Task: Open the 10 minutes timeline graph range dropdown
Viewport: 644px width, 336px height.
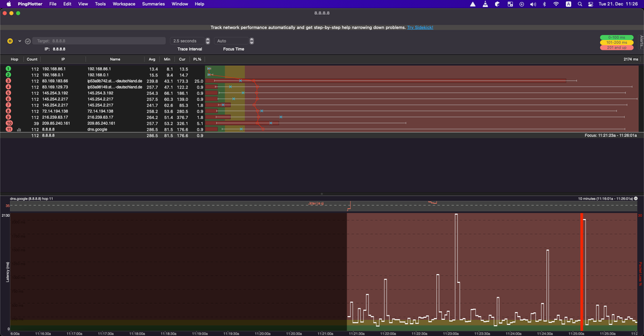Action: (x=636, y=198)
